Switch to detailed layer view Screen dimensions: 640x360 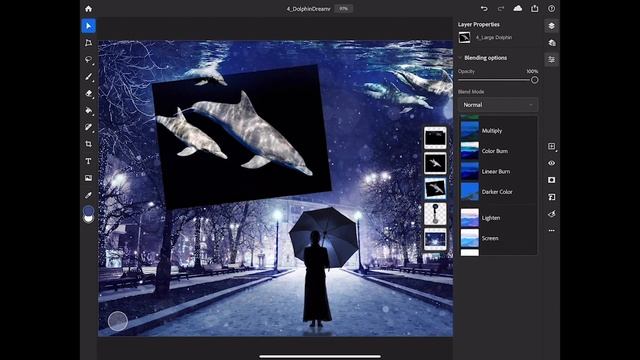pos(551,43)
